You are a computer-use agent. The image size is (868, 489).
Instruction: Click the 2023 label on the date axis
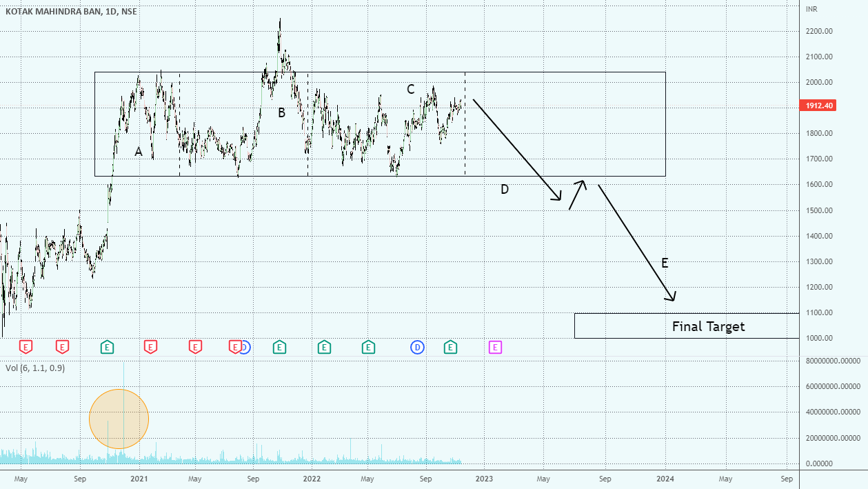485,478
